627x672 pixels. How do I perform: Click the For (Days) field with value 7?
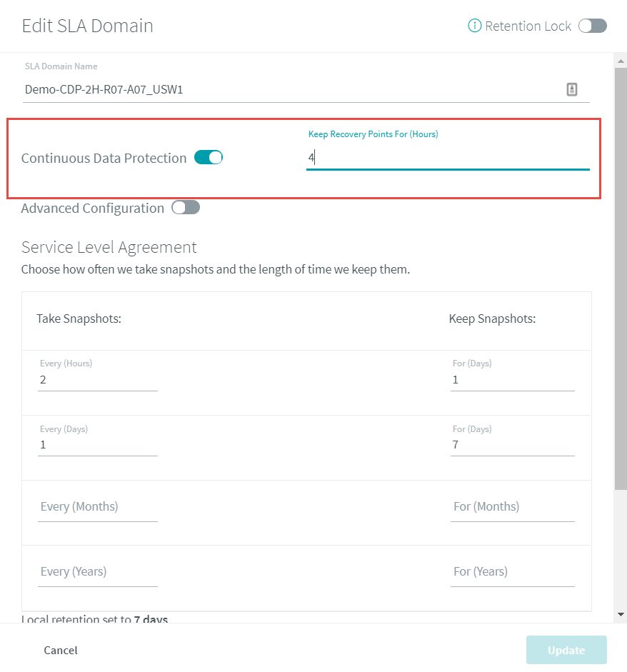point(513,445)
